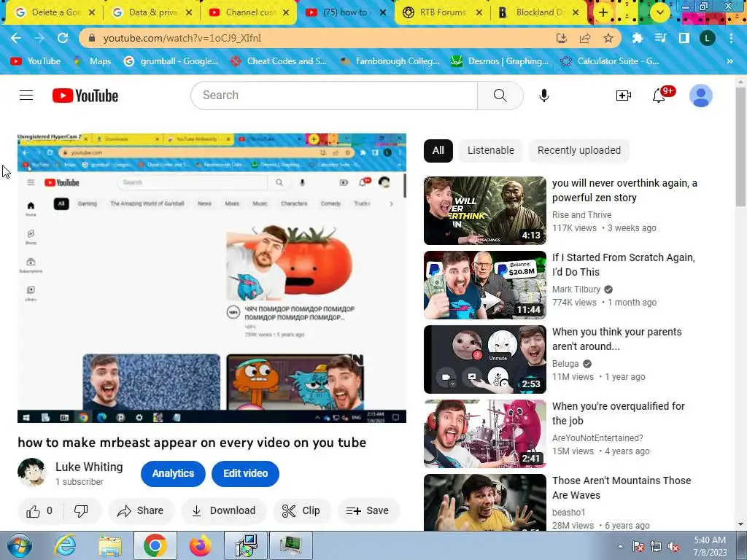Open the Desmos Graphing bookmark

click(x=500, y=61)
